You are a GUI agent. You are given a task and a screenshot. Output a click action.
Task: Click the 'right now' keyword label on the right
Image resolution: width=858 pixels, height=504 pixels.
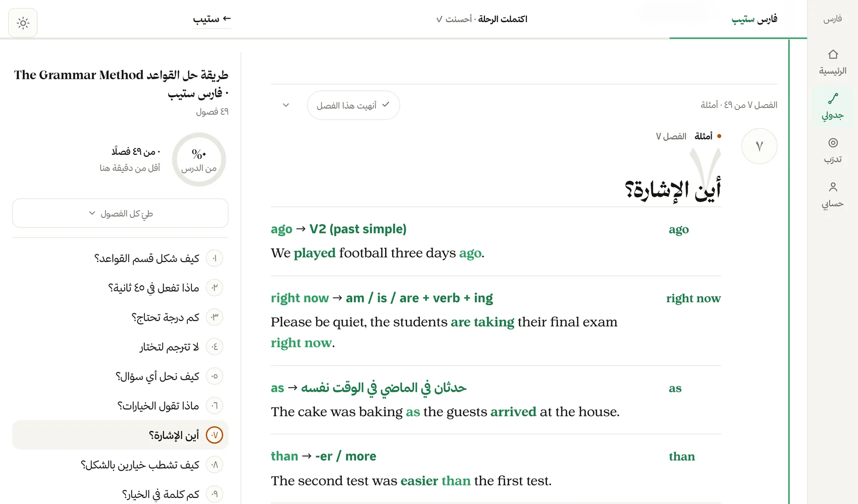click(693, 298)
